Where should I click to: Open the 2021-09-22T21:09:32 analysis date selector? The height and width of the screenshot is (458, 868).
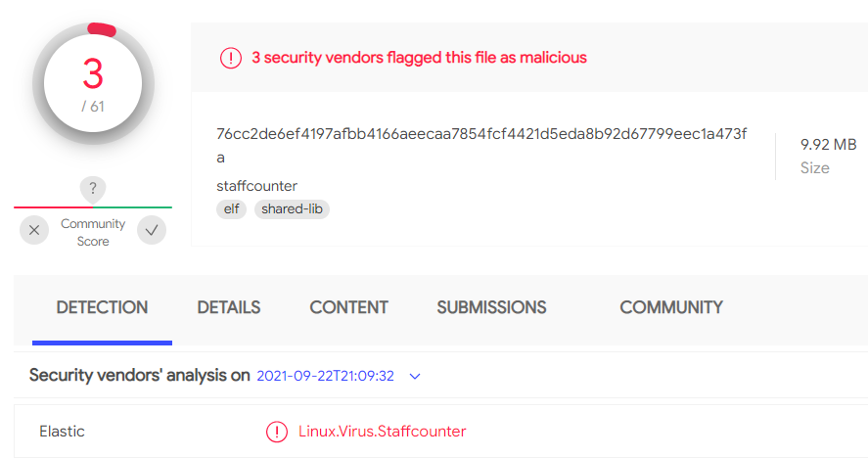click(x=326, y=376)
